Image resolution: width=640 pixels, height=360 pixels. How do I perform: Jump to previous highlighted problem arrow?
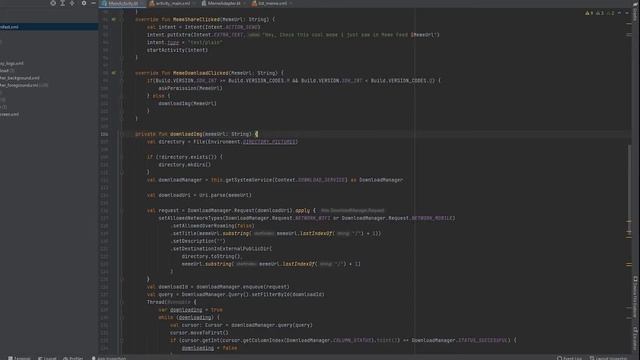click(620, 13)
